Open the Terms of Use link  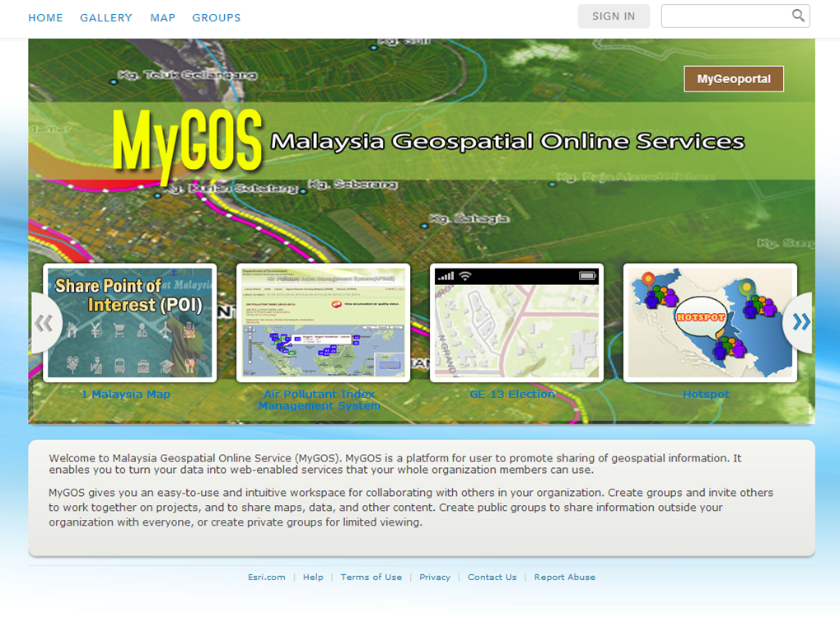pos(371,578)
